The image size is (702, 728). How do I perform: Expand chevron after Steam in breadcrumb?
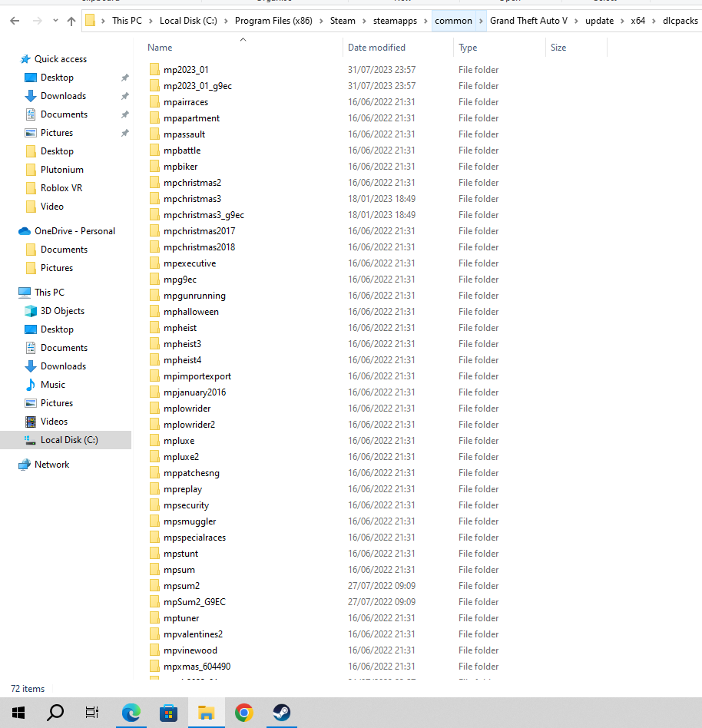pyautogui.click(x=364, y=21)
